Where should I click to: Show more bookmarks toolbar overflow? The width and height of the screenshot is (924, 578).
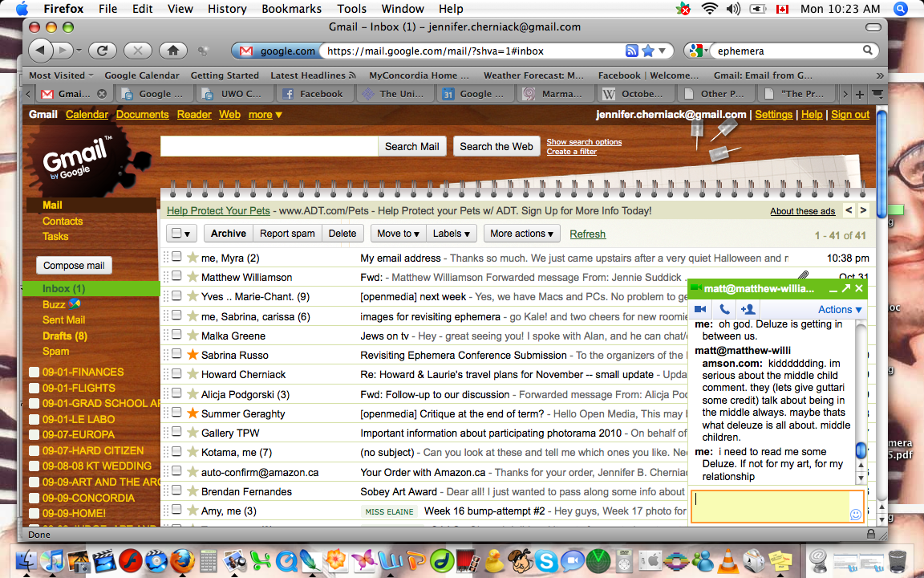click(x=880, y=75)
